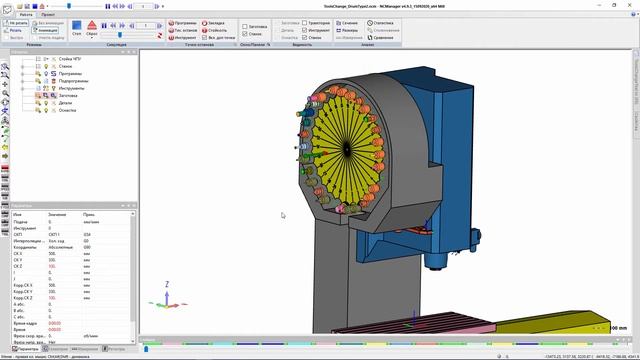
Task: Toggle light bulb visibility for Оснастка tree row
Action: coord(46,110)
